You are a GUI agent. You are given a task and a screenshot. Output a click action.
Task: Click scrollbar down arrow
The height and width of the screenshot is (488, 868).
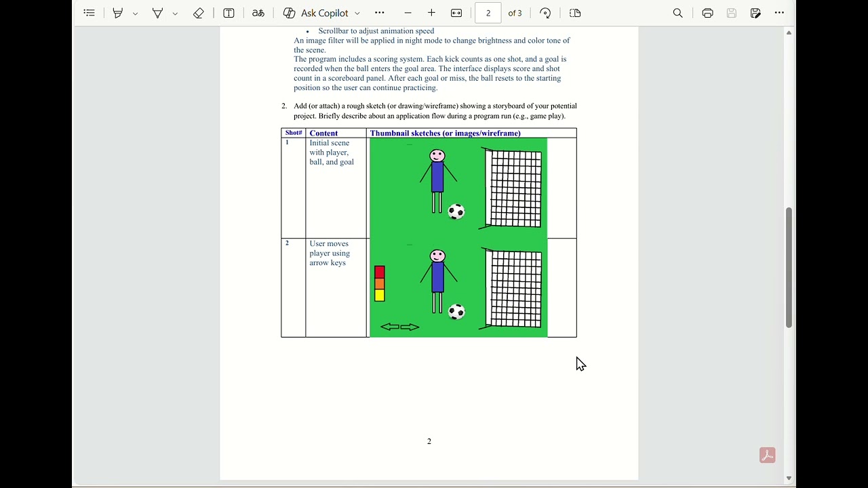pos(789,479)
